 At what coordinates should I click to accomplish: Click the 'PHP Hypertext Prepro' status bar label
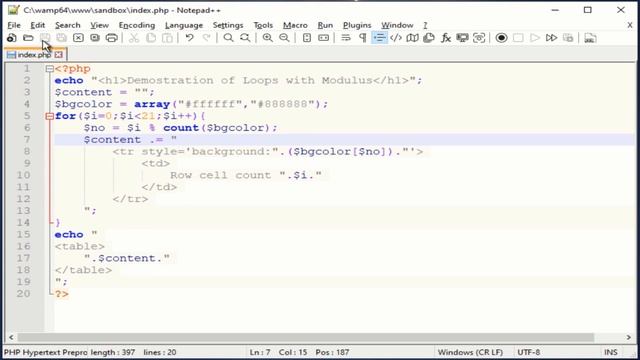coord(45,352)
